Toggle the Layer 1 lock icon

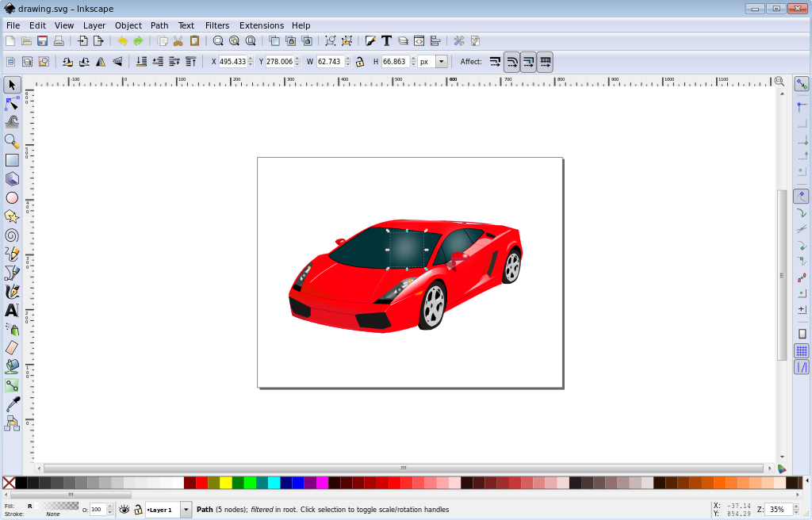[x=137, y=510]
